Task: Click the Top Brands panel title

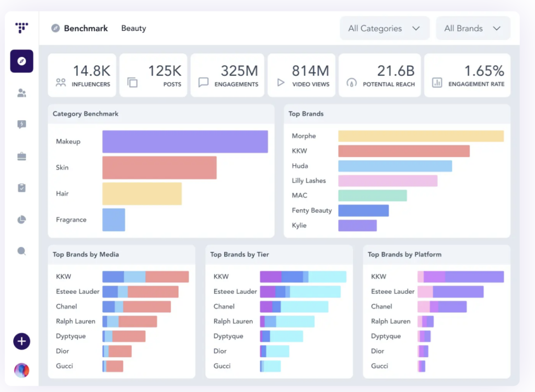Action: pyautogui.click(x=306, y=114)
